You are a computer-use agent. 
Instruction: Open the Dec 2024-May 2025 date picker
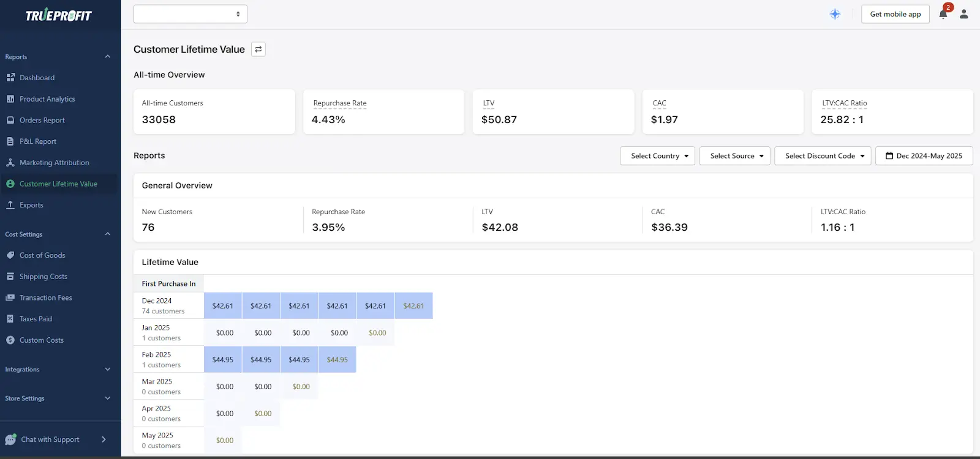click(x=924, y=156)
